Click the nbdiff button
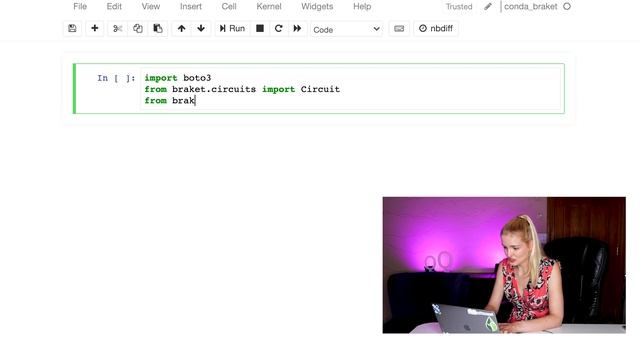Image resolution: width=640 pixels, height=360 pixels. pyautogui.click(x=436, y=29)
